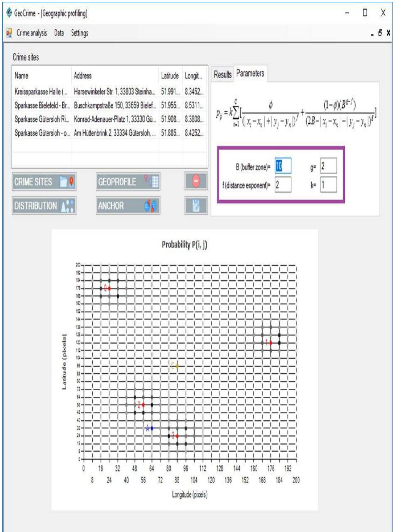Open the Crime analysis menu
Screen dimensions: 393x532
pos(32,33)
